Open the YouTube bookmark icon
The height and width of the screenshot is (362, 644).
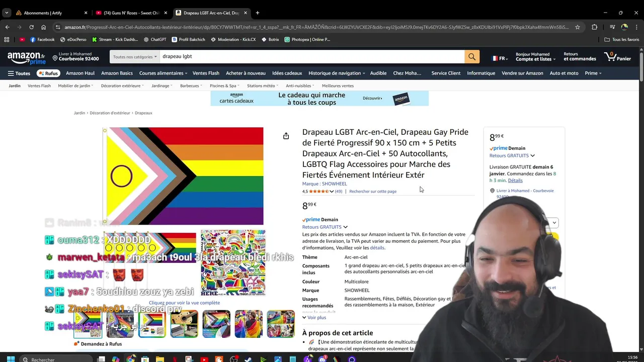tap(22, 39)
